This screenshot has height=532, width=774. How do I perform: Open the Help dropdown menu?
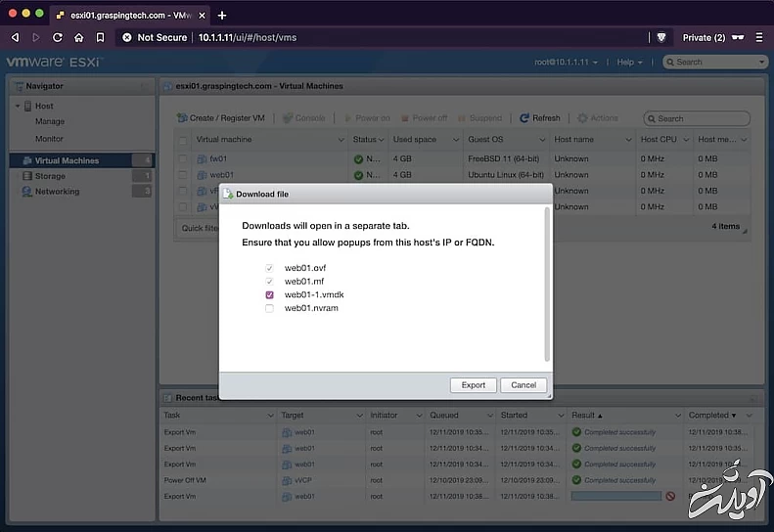tap(629, 62)
